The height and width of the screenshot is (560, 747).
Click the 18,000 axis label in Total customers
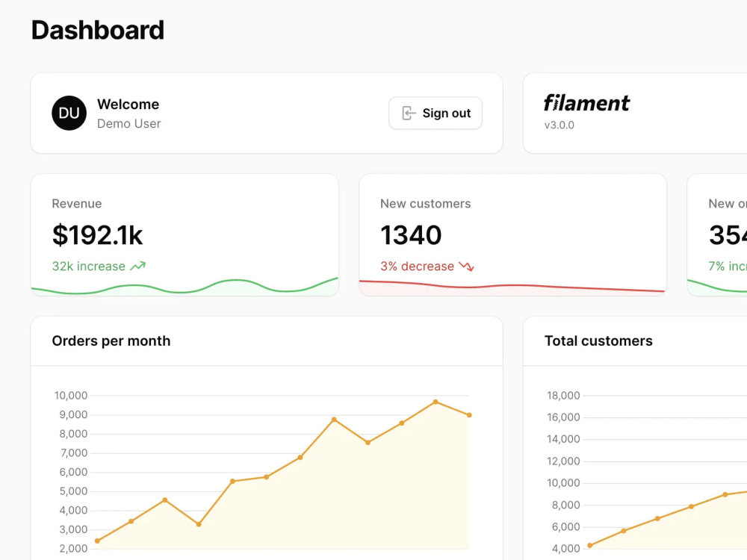[563, 396]
